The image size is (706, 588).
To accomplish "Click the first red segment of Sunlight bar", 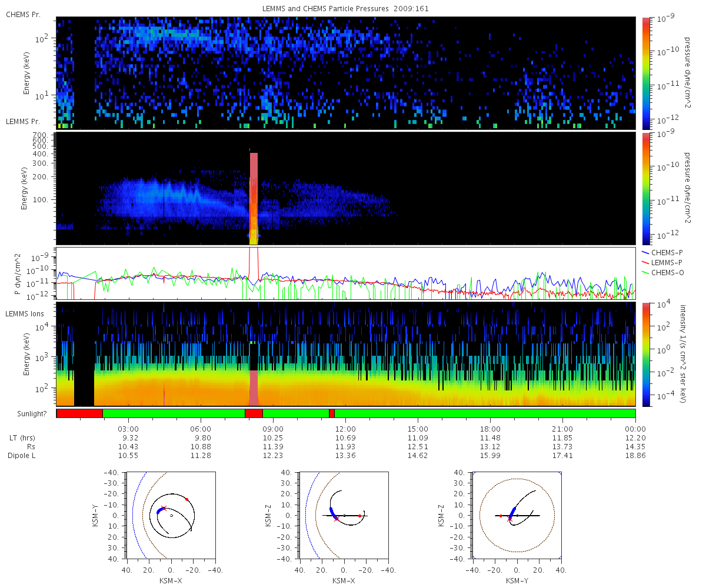I will tap(79, 413).
